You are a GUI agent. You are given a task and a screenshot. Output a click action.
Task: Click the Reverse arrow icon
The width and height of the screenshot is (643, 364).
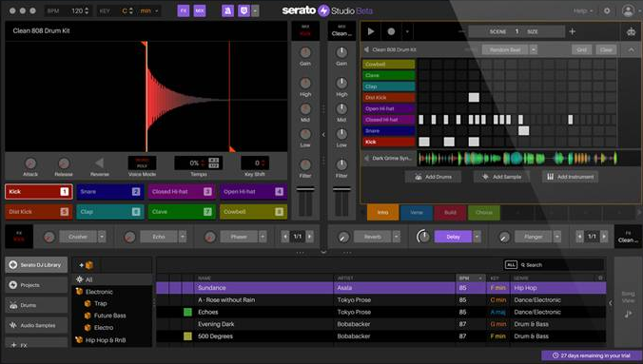point(99,163)
